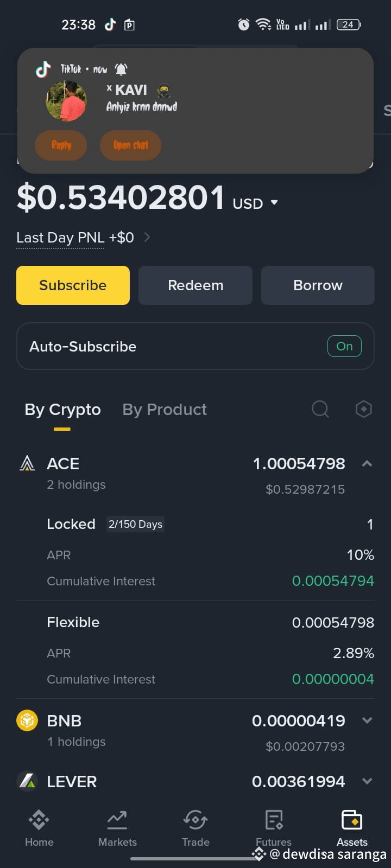The image size is (391, 868).
Task: Tap the yellow Subscribe button
Action: point(73,285)
